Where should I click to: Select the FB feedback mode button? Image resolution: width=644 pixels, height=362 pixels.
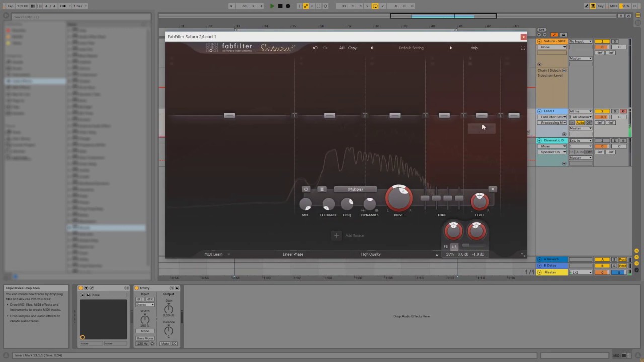click(445, 247)
